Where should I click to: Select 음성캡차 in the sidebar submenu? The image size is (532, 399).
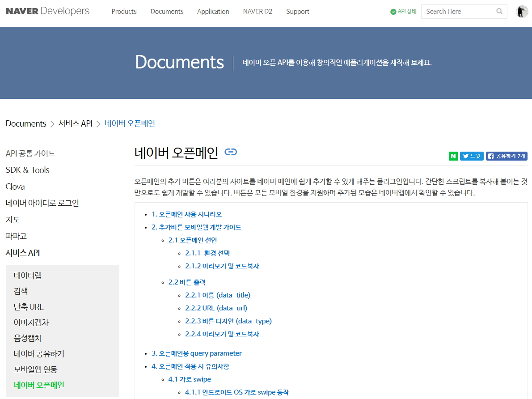coord(28,338)
